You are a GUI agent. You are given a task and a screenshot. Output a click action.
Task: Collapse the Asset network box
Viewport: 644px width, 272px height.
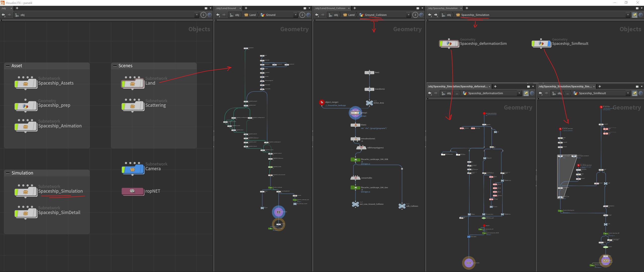click(x=8, y=66)
